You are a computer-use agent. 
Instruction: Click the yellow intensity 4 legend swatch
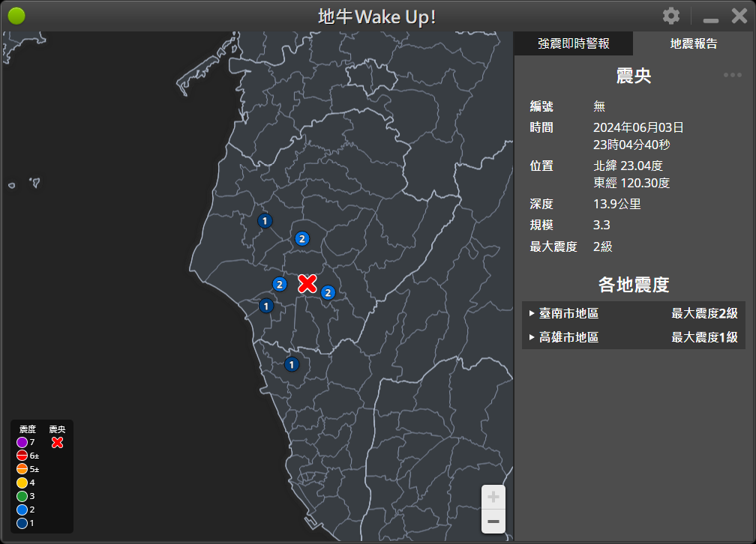(x=22, y=483)
